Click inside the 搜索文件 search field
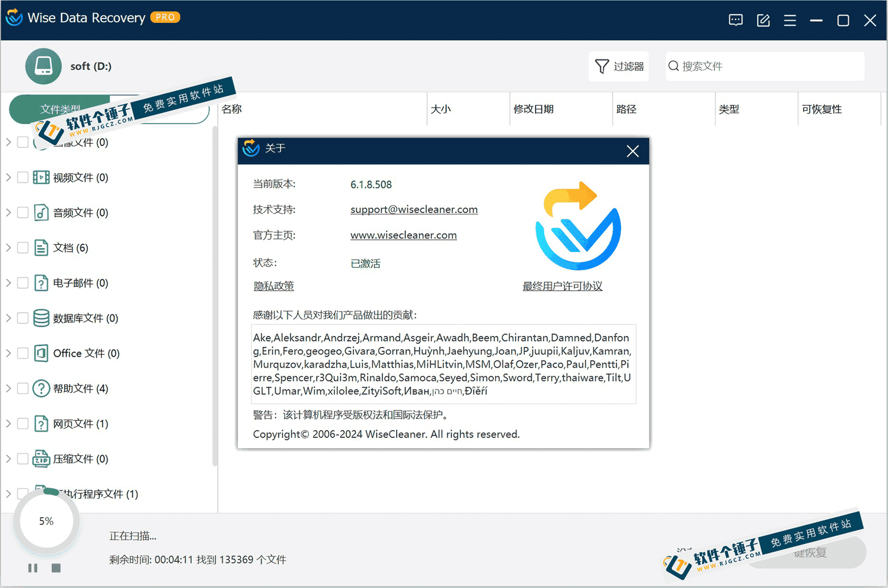This screenshot has height=588, width=888. click(763, 66)
